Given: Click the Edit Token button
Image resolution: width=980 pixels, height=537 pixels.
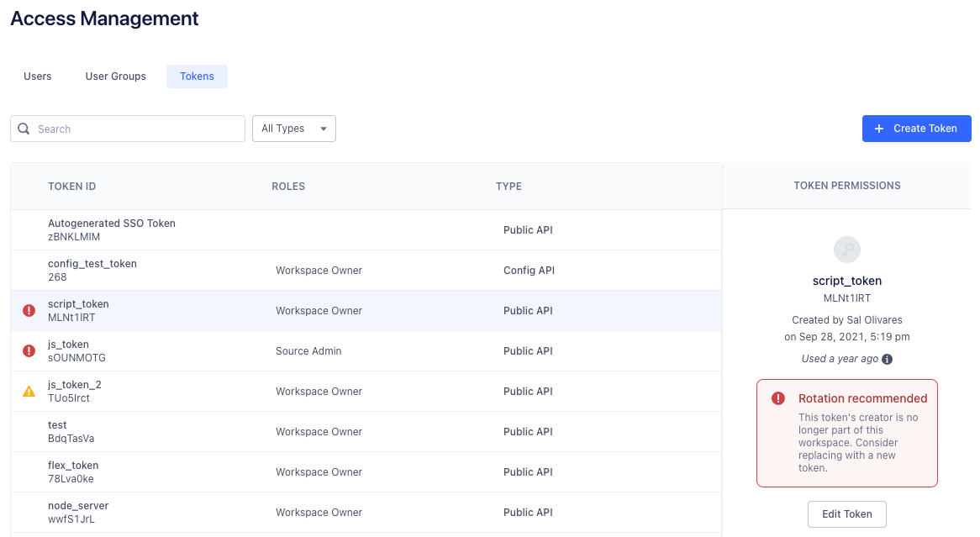Looking at the screenshot, I should point(846,513).
